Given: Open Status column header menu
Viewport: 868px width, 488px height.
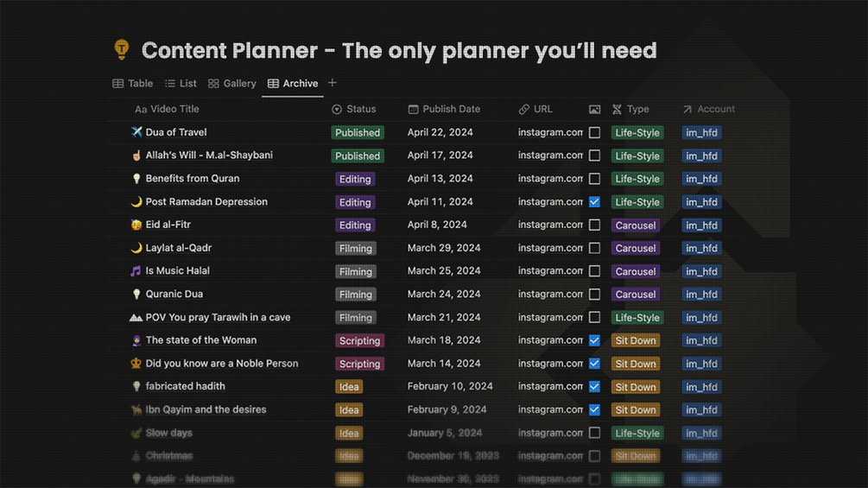Looking at the screenshot, I should (x=354, y=110).
